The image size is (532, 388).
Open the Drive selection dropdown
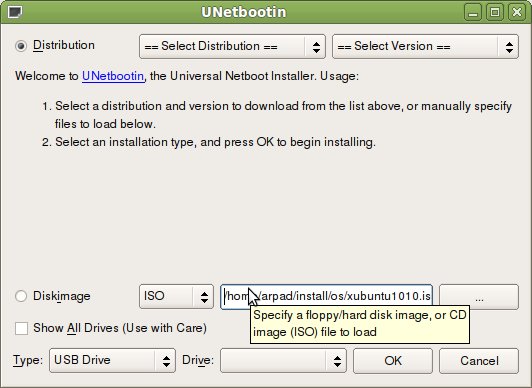point(283,361)
